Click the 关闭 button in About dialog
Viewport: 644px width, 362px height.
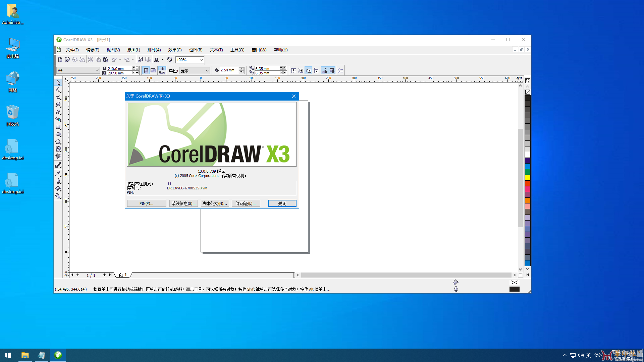pos(282,203)
